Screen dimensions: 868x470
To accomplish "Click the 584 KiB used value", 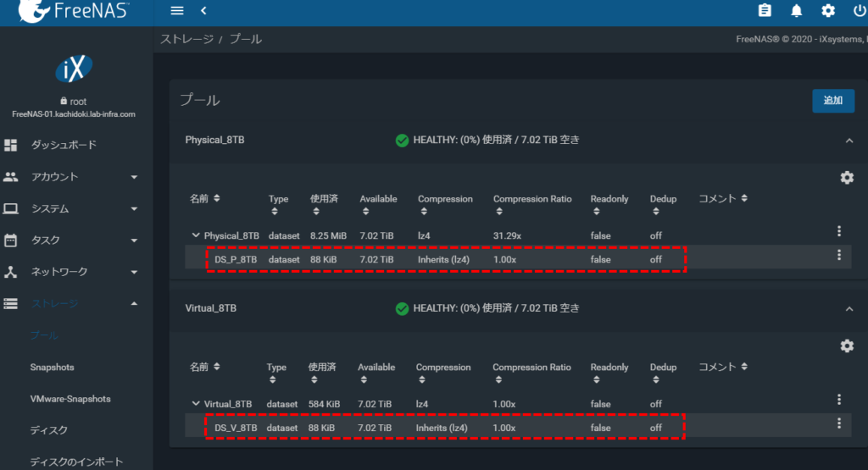I will pyautogui.click(x=324, y=404).
